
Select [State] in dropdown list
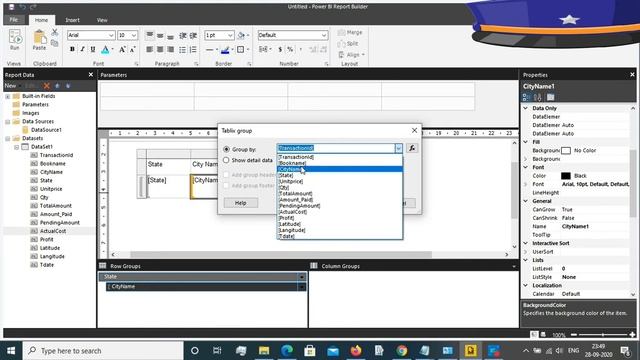click(340, 175)
